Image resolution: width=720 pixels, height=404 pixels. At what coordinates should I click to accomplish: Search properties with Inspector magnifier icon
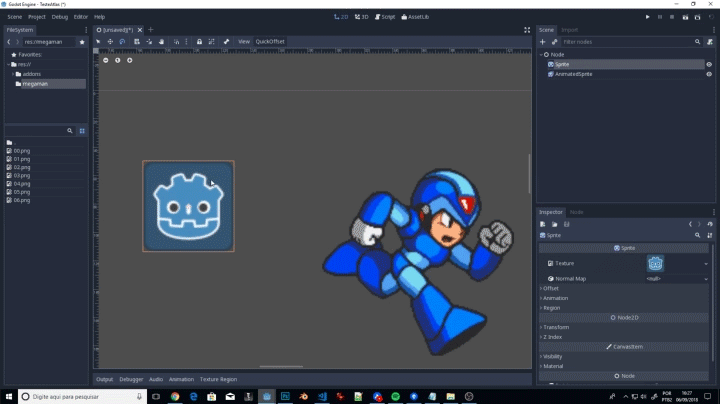click(x=698, y=235)
